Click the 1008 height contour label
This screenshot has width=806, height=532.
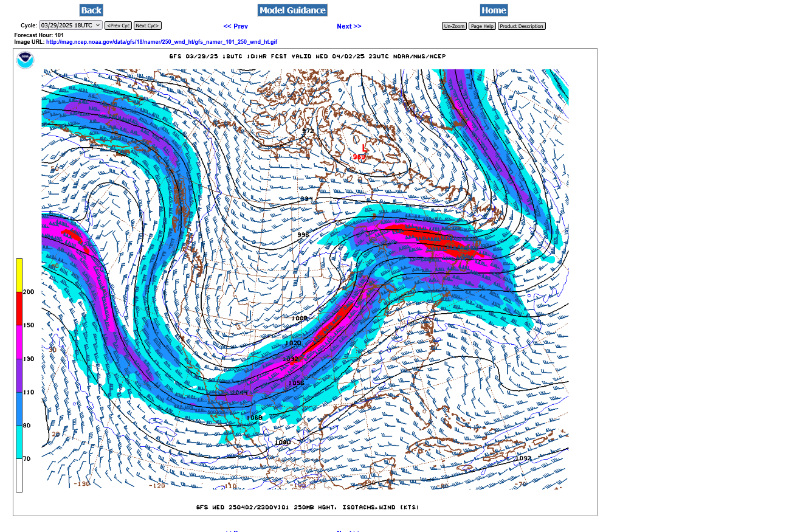click(x=300, y=319)
